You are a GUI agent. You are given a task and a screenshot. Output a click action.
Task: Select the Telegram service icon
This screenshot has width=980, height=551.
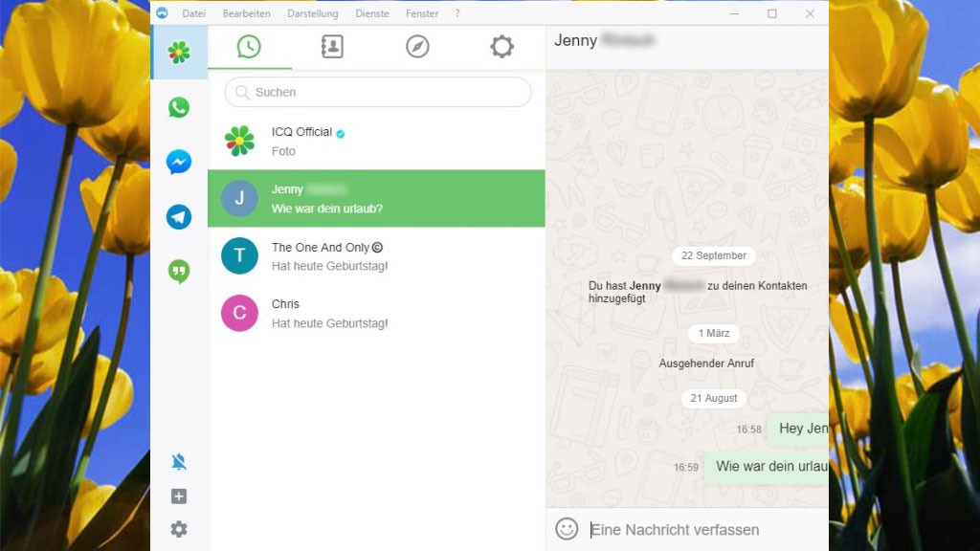(179, 217)
